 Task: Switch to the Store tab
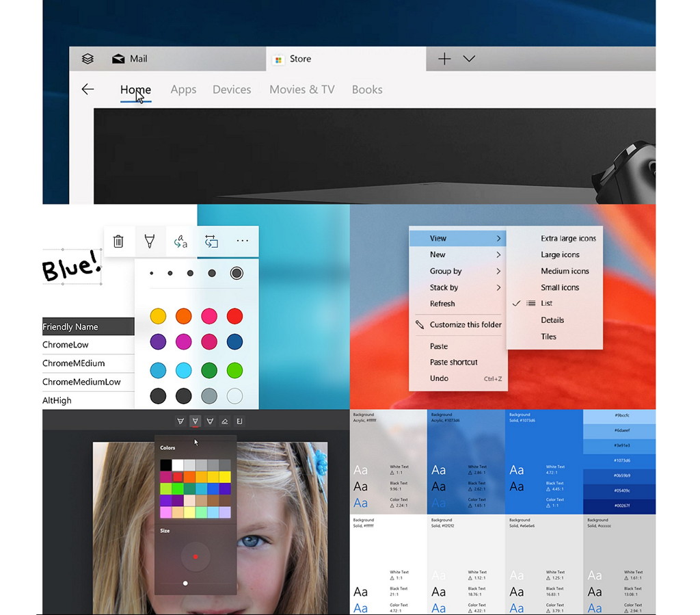[x=346, y=59]
